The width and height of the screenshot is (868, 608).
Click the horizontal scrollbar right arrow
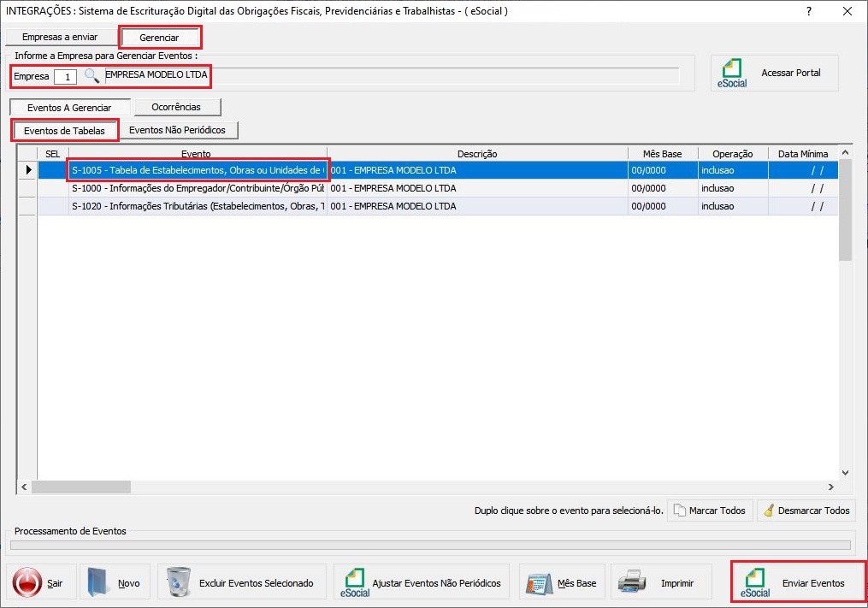[x=830, y=487]
